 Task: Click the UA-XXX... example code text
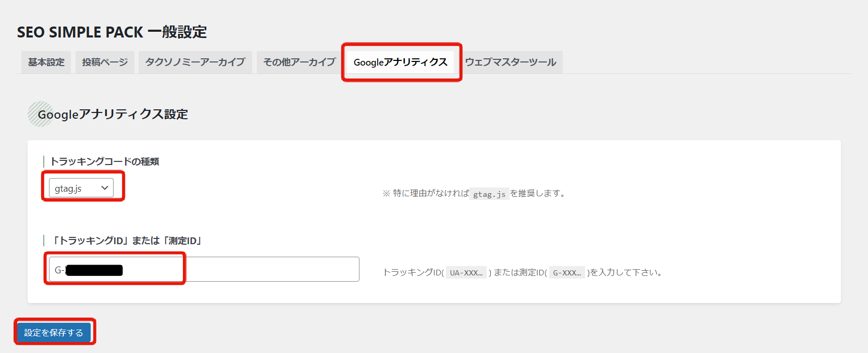pos(466,273)
